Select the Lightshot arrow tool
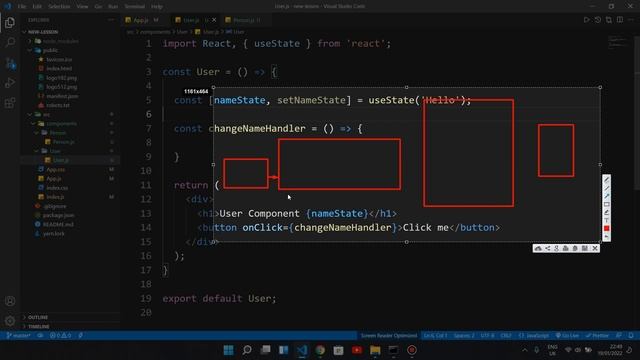 (x=607, y=196)
